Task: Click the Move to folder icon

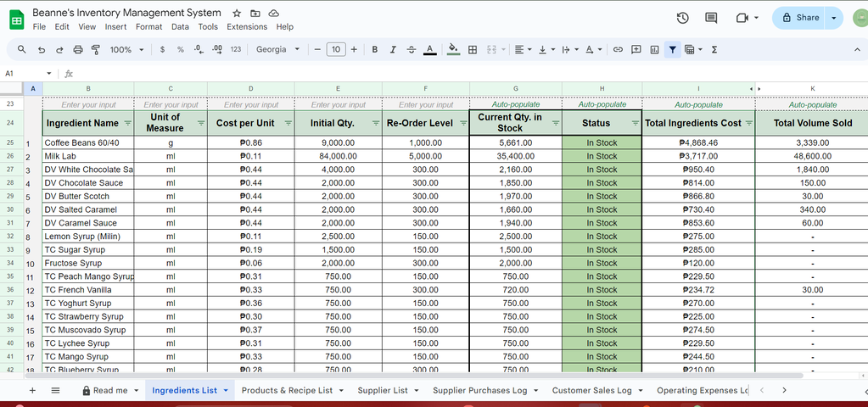Action: pos(255,14)
